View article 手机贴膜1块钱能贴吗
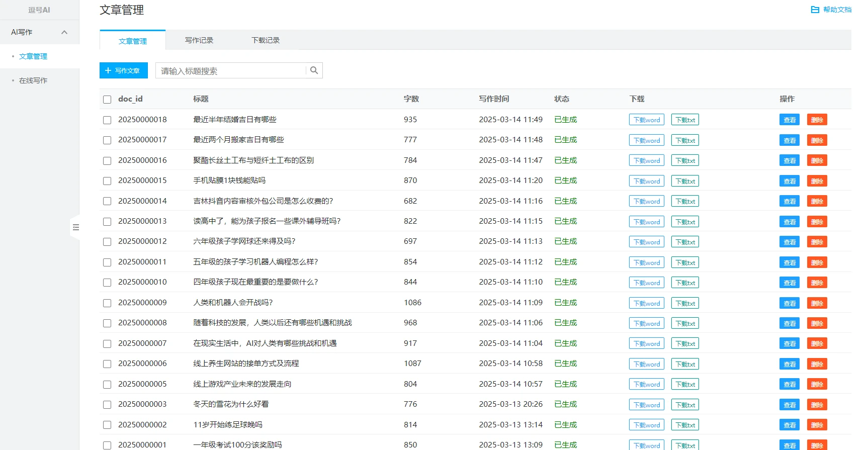 pyautogui.click(x=790, y=181)
